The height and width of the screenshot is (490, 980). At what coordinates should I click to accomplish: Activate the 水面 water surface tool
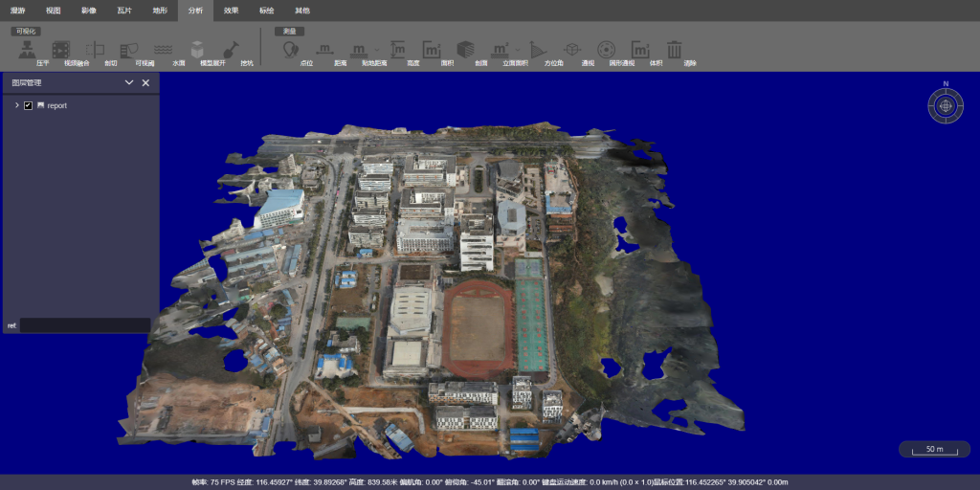pos(163,50)
